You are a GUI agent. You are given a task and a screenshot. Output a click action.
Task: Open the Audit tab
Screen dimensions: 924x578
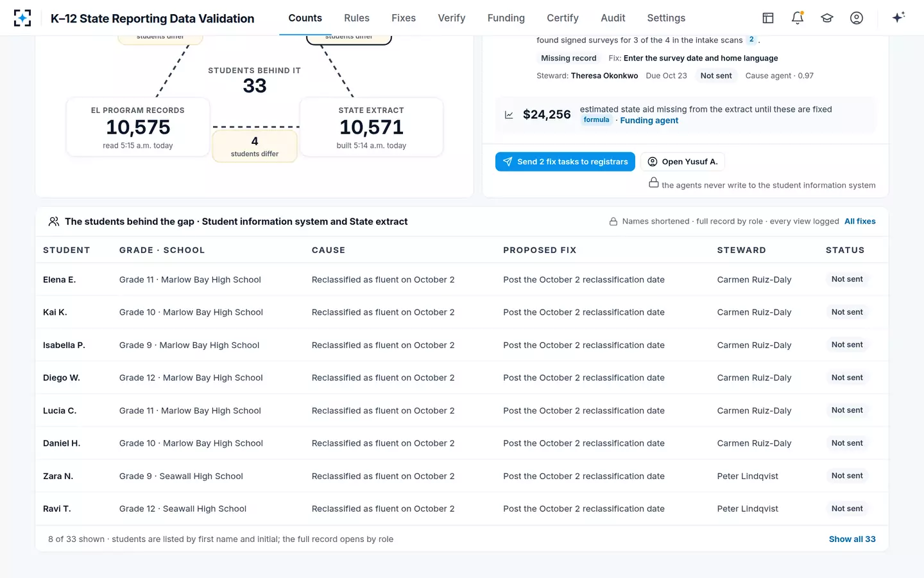click(613, 18)
